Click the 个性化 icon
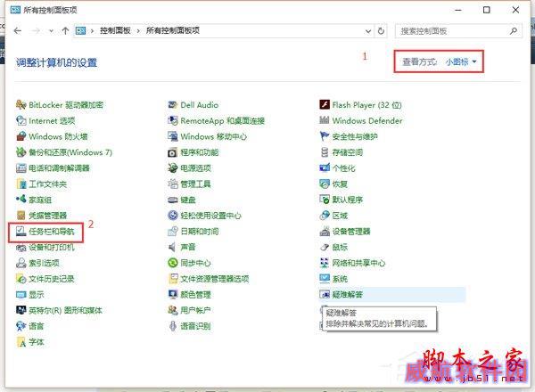The image size is (535, 392). click(325, 167)
